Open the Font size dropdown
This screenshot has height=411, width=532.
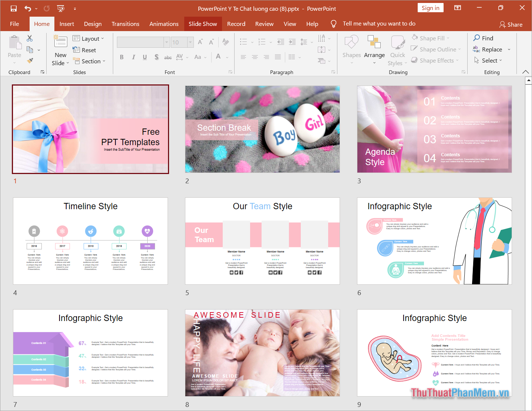coord(190,42)
